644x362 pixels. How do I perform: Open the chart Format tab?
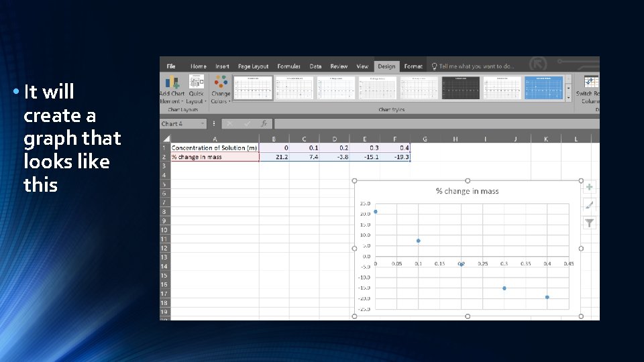click(x=413, y=66)
